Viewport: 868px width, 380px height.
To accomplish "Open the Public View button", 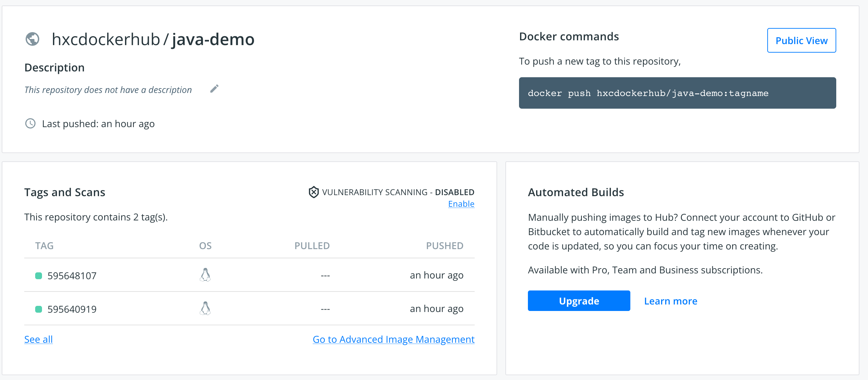I will pyautogui.click(x=801, y=40).
